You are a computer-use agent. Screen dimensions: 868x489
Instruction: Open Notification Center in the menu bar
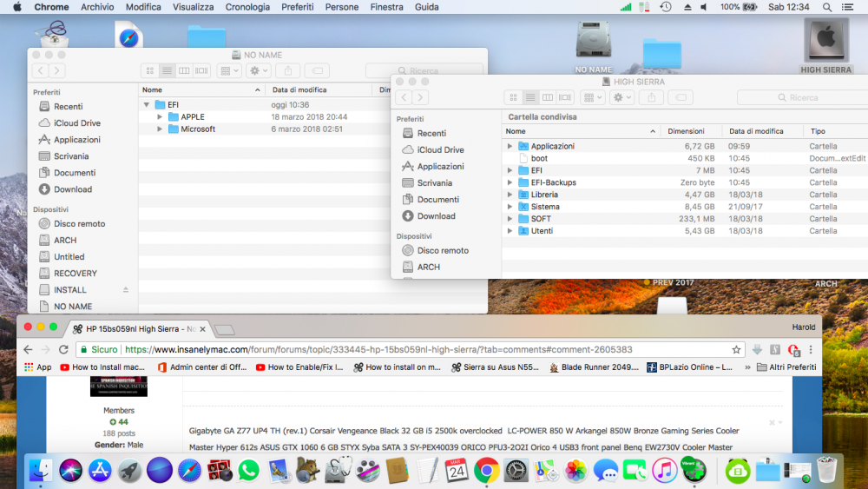[x=847, y=7]
